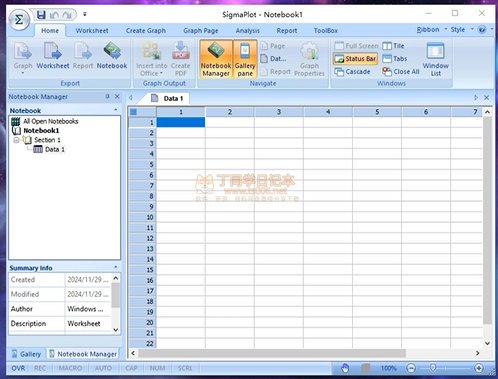The width and height of the screenshot is (498, 379).
Task: Collapse the Summary Info panel section
Action: tap(116, 267)
